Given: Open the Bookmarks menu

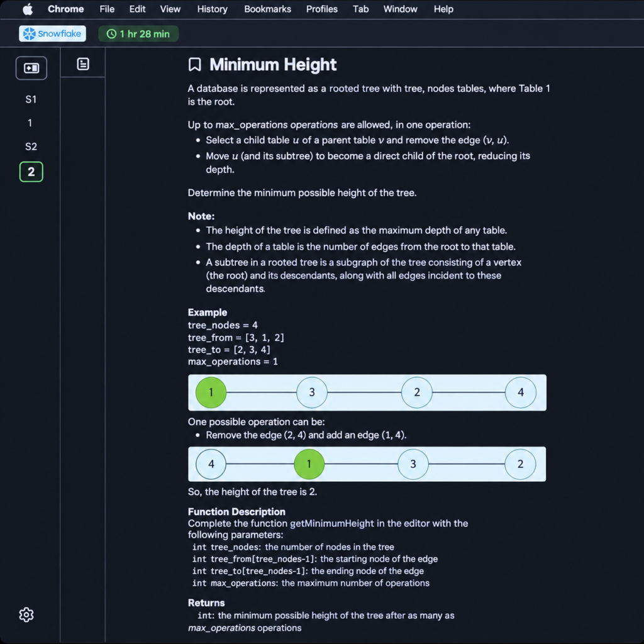Looking at the screenshot, I should (267, 9).
